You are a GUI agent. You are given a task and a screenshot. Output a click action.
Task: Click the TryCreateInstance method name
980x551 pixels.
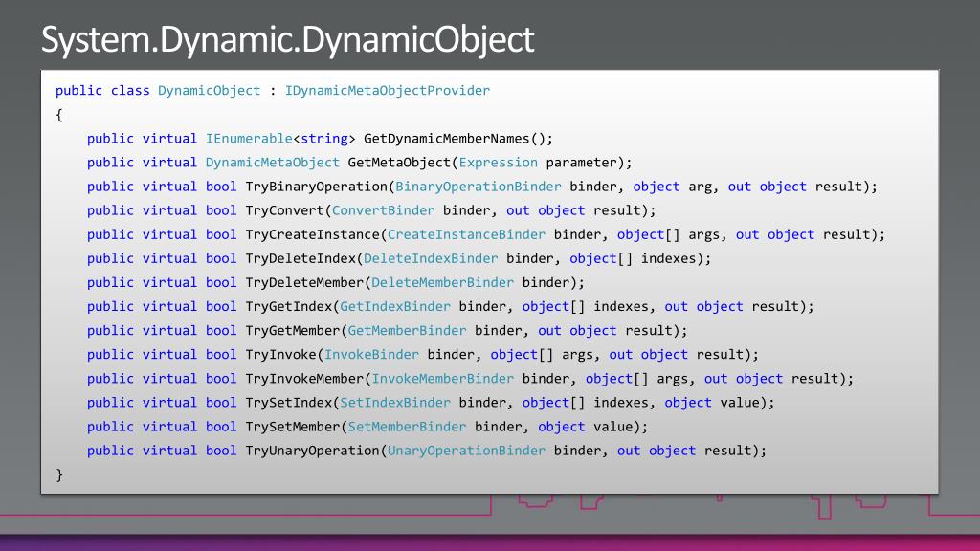313,235
